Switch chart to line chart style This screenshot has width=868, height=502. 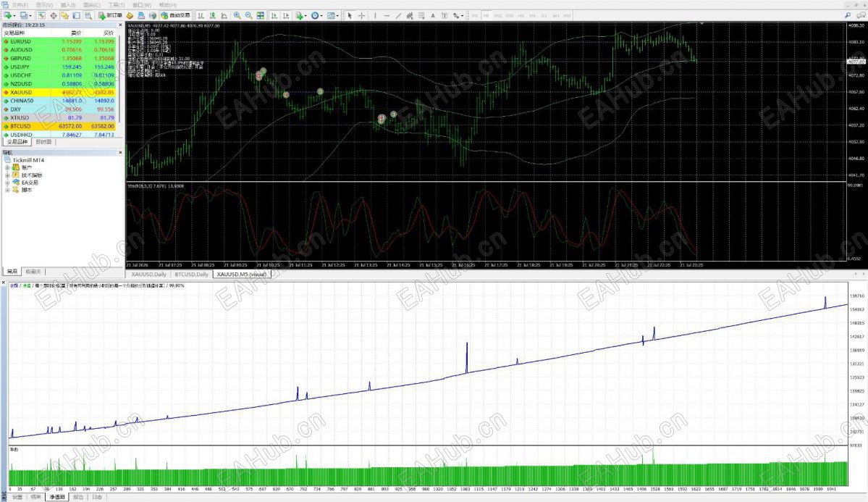[224, 15]
